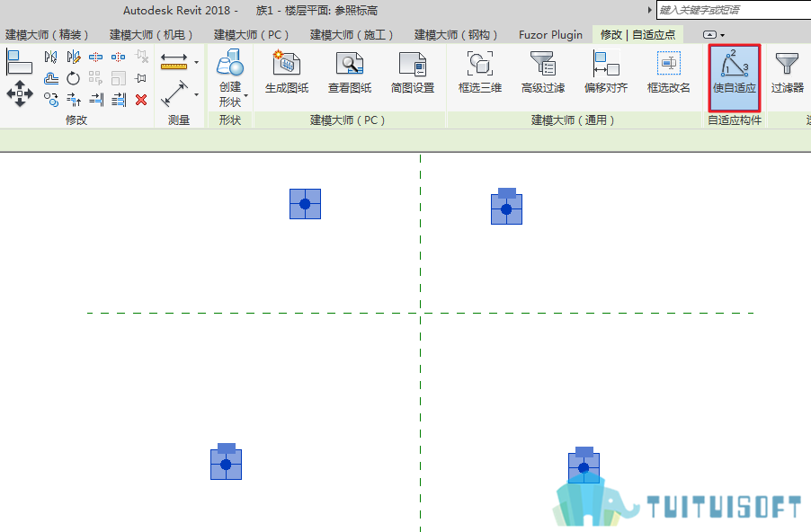811x532 pixels.
Task: Select Trim/Extend to Corner tool
Action: (x=74, y=99)
